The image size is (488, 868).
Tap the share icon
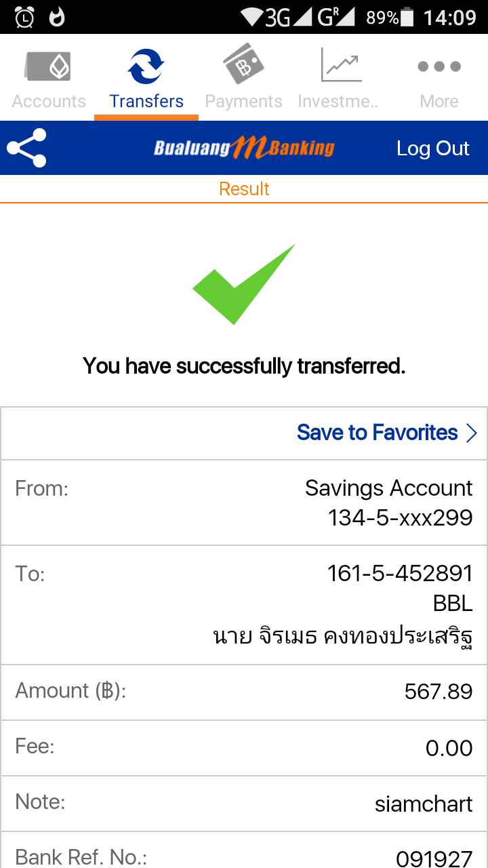(x=26, y=149)
